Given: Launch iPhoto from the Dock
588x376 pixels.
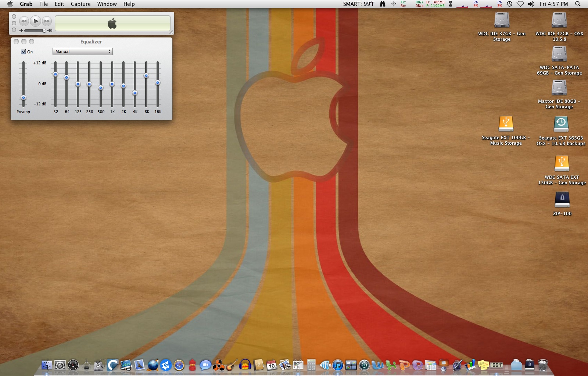Looking at the screenshot, I should [x=285, y=365].
